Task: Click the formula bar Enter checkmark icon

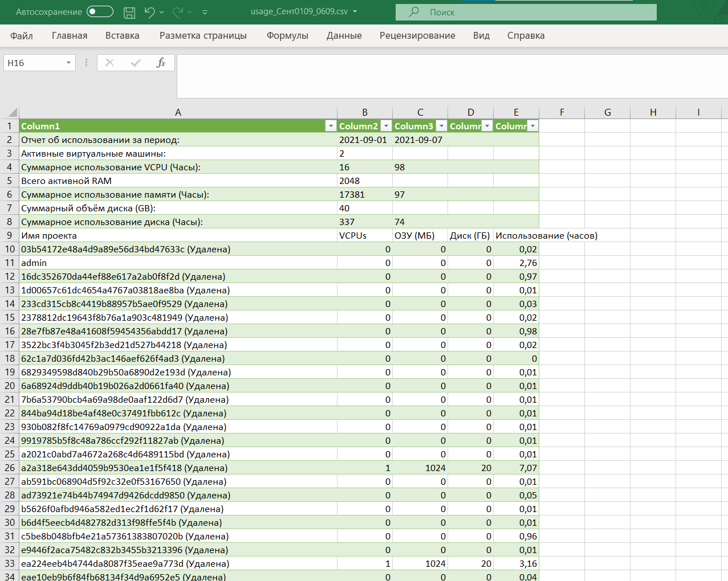Action: 136,63
